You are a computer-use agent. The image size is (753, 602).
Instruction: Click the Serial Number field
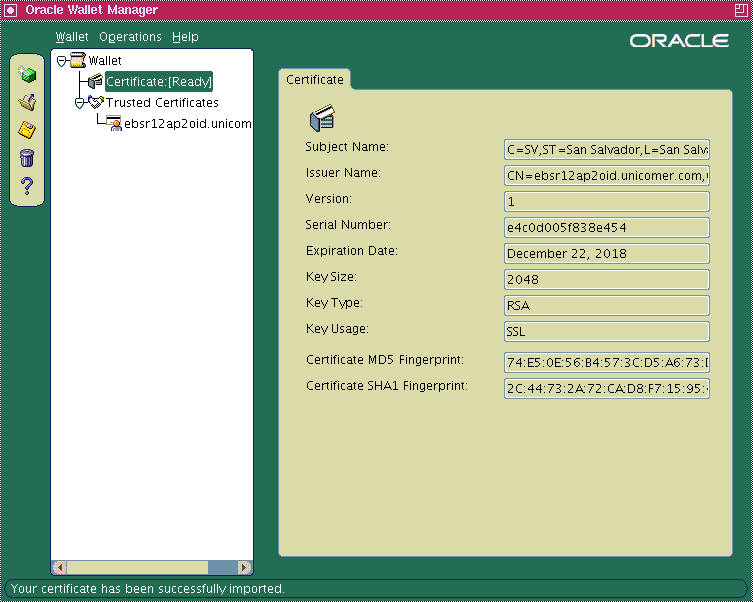pyautogui.click(x=607, y=228)
